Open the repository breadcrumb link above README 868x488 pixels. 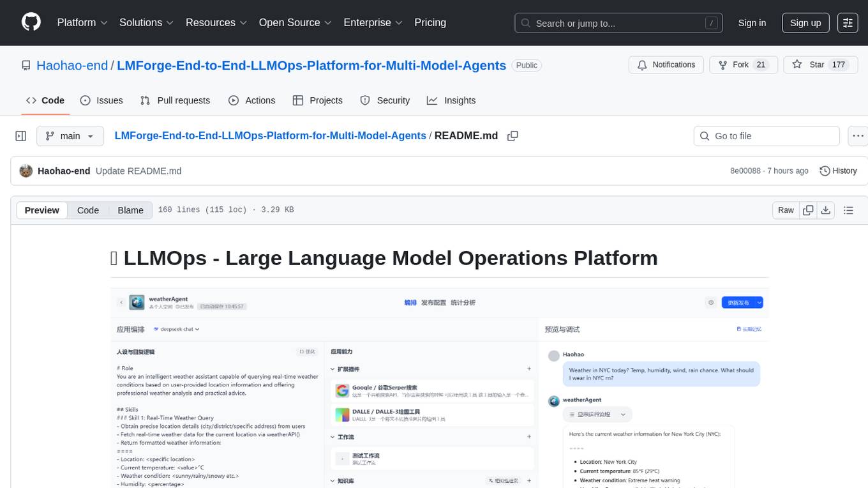point(271,135)
